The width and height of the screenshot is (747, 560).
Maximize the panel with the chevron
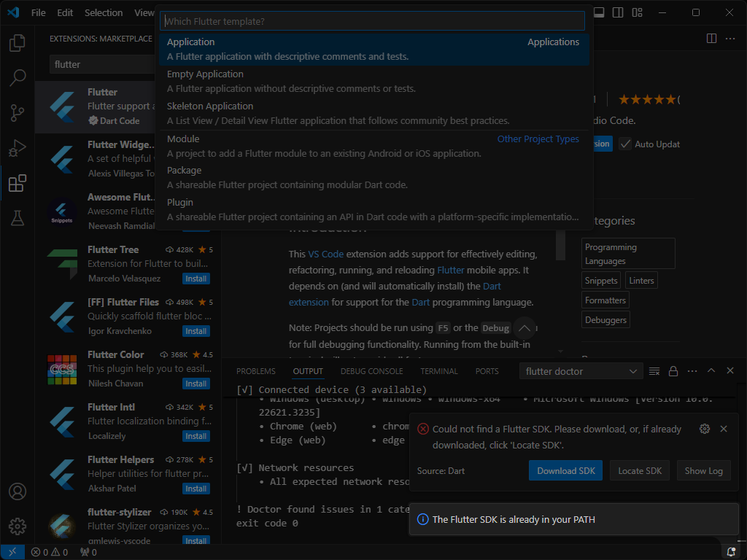point(711,370)
